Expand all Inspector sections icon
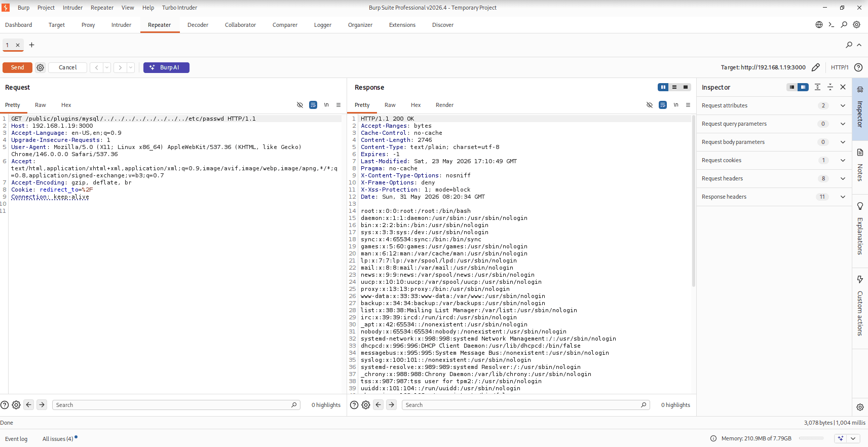Screen dimensions: 868x447 tap(817, 87)
